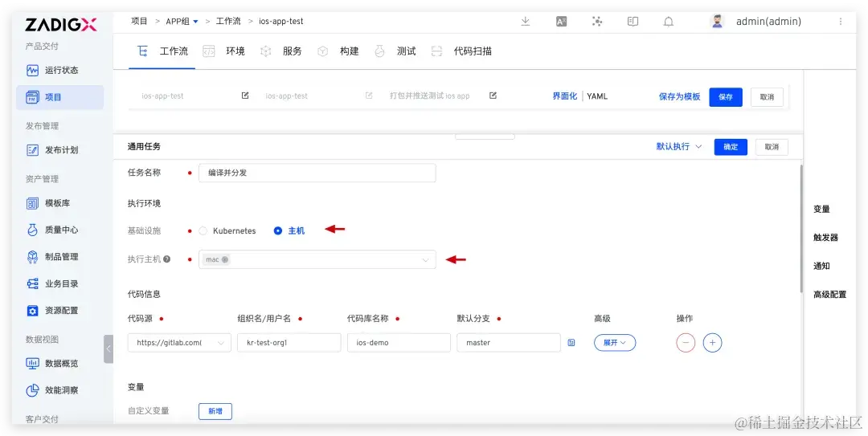Expand 高级 settings with 展开 button
868x436 pixels.
click(615, 343)
